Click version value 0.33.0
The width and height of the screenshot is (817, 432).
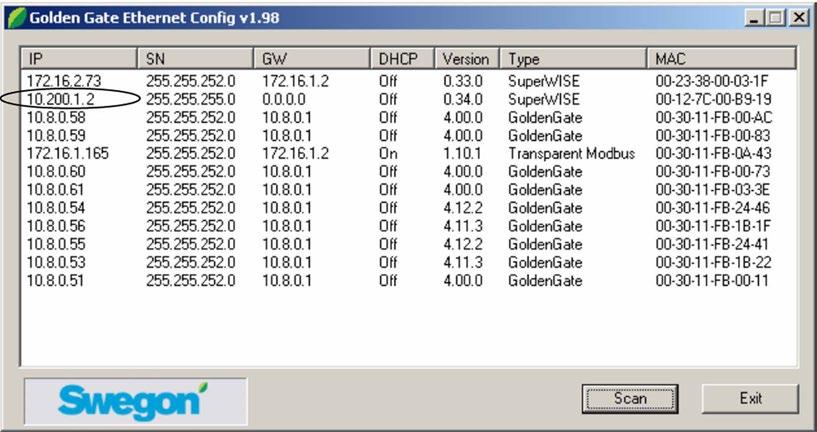click(x=463, y=81)
